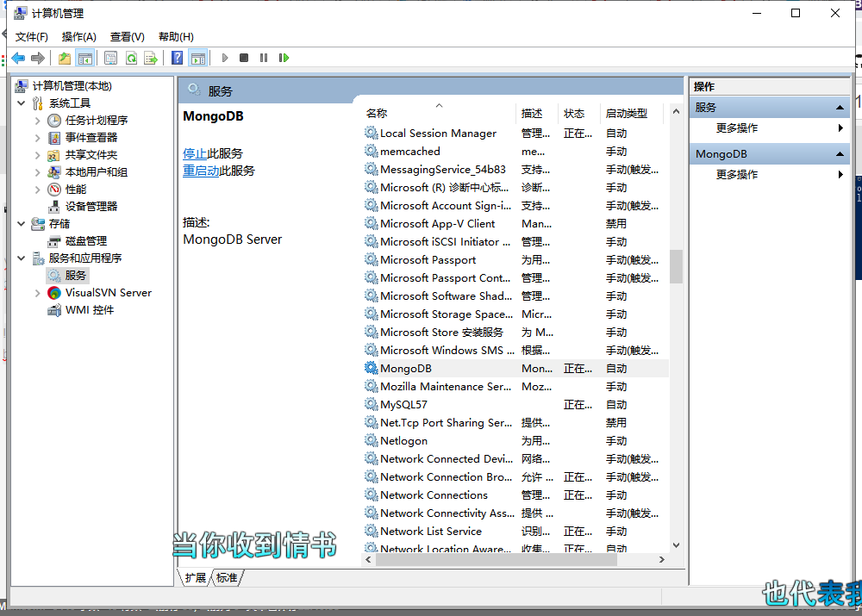
Task: Pause service with the pause icon
Action: coord(264,58)
